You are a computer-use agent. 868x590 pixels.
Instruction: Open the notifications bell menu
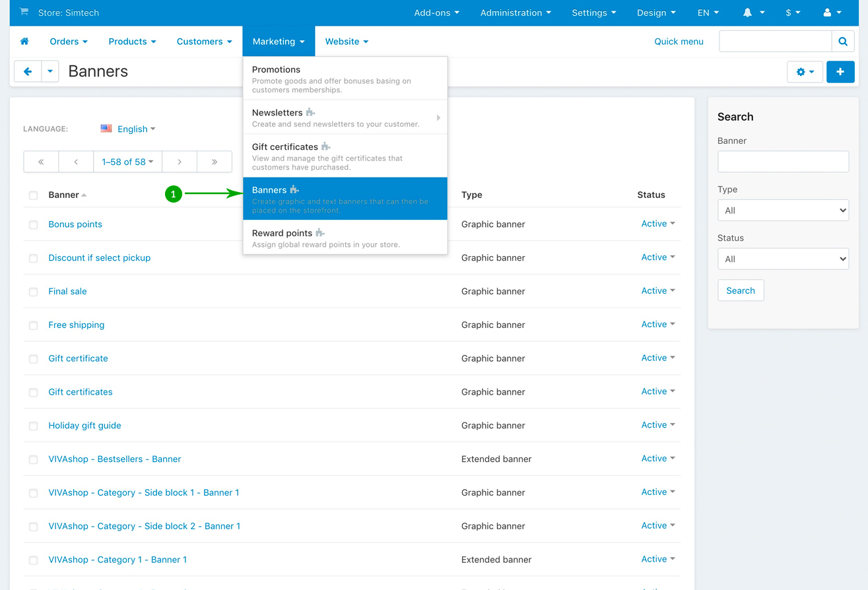753,13
